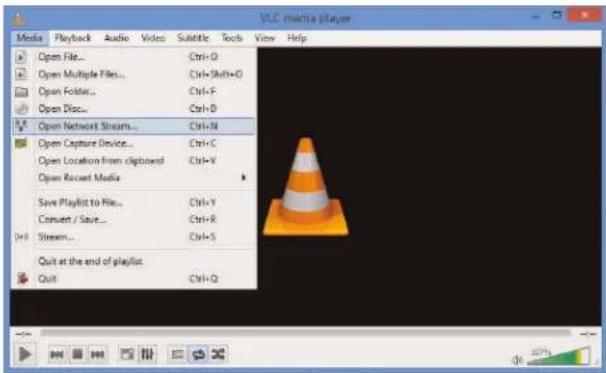606x373 pixels.
Task: Click elapsed time label left of seek bar
Action: 23,333
